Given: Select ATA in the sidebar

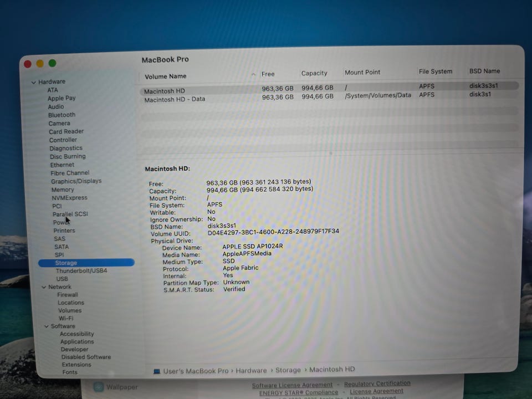Looking at the screenshot, I should pyautogui.click(x=53, y=90).
